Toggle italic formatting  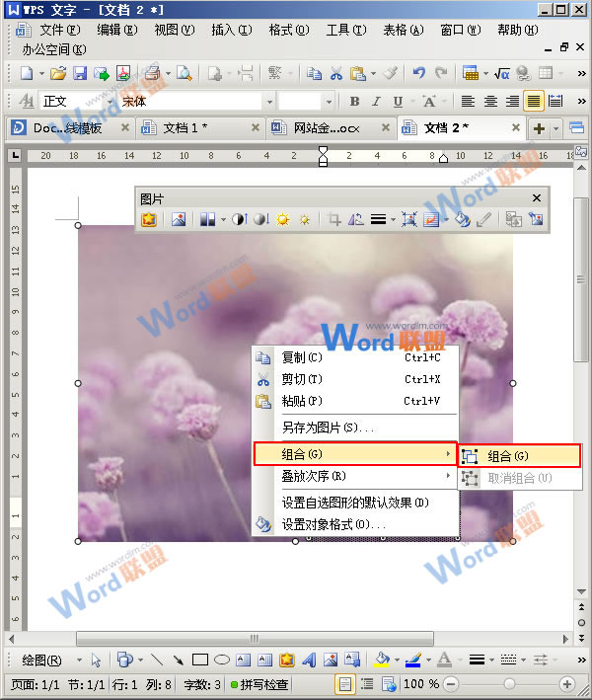click(x=376, y=102)
